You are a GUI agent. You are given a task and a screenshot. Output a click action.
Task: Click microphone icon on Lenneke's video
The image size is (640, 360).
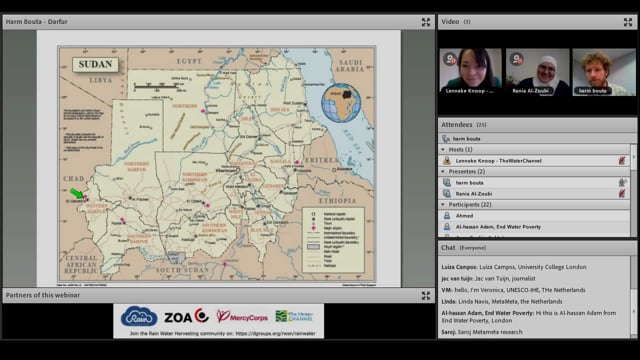(450, 59)
